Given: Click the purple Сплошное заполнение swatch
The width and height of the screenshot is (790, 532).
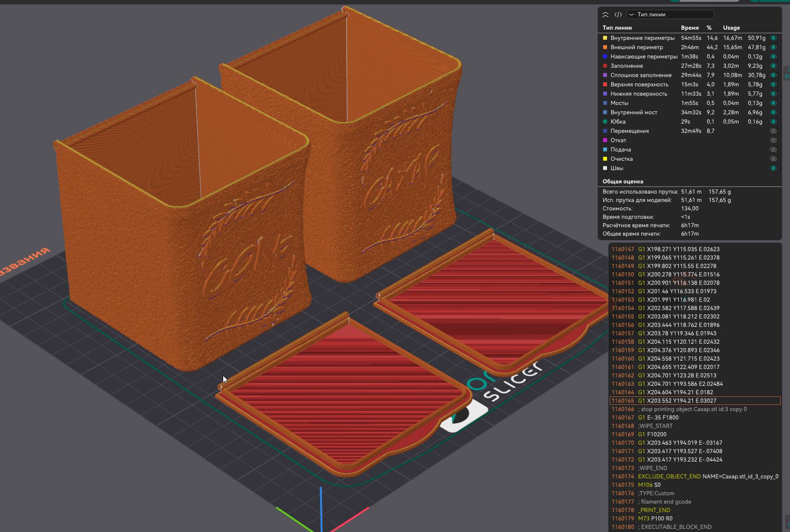Looking at the screenshot, I should coord(605,75).
